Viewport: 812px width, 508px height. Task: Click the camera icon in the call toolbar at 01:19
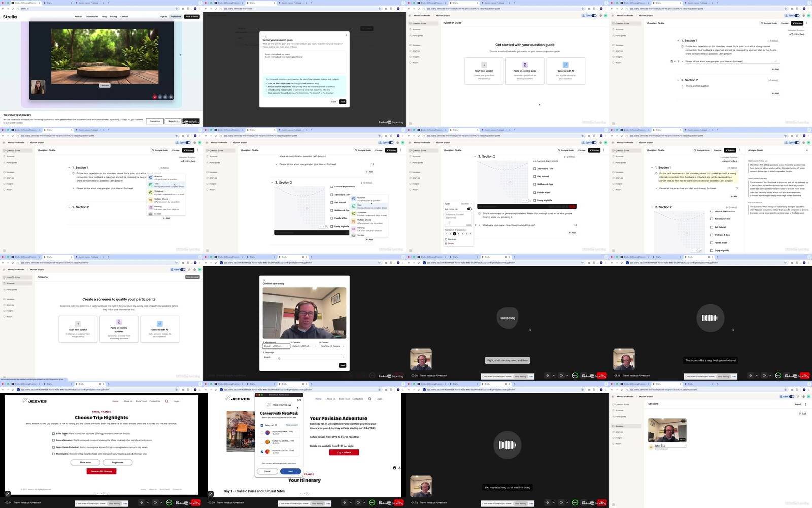pos(764,375)
